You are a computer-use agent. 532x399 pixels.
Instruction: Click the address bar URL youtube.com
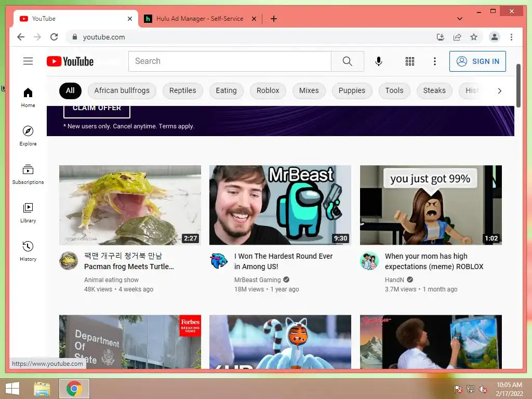click(x=104, y=37)
